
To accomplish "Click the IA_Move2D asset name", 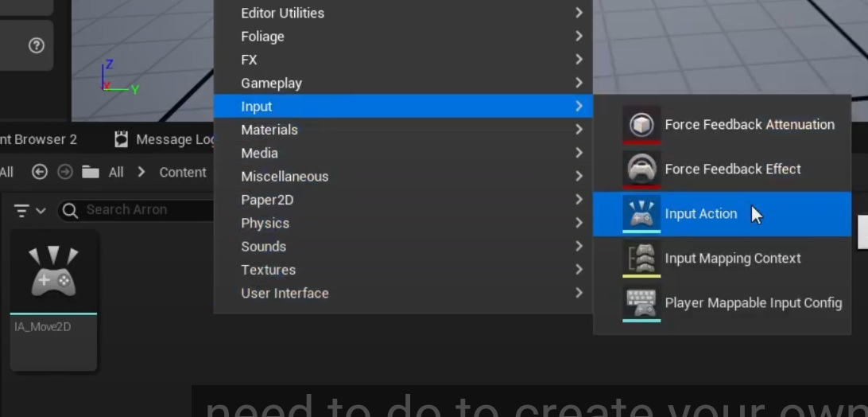I will (43, 327).
